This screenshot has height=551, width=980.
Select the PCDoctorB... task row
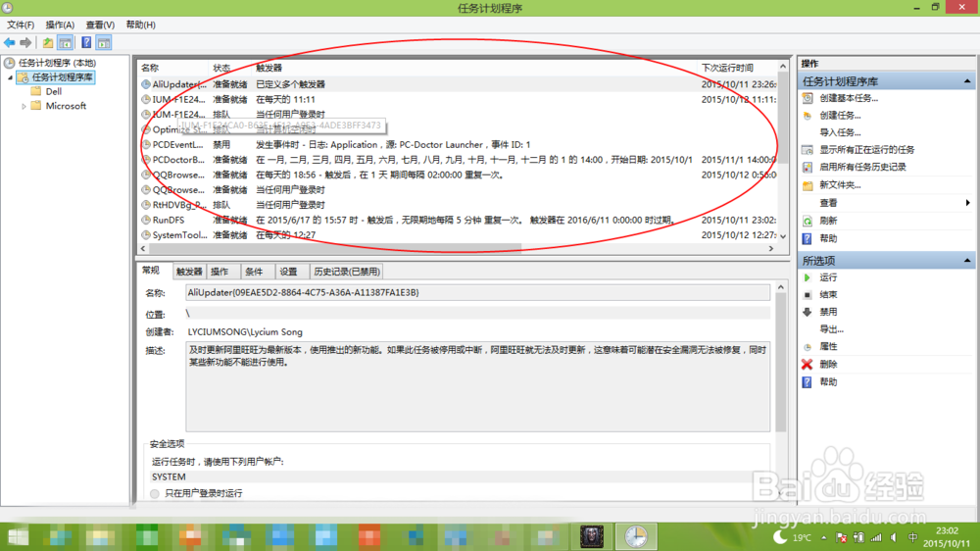click(458, 160)
